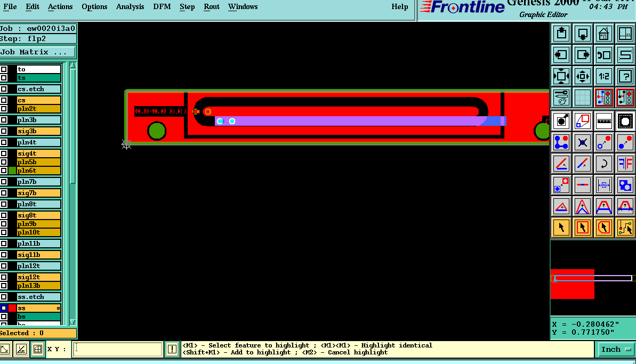Toggle checkbox for layer 'cs.etch'
The height and width of the screenshot is (364, 636).
[4, 89]
